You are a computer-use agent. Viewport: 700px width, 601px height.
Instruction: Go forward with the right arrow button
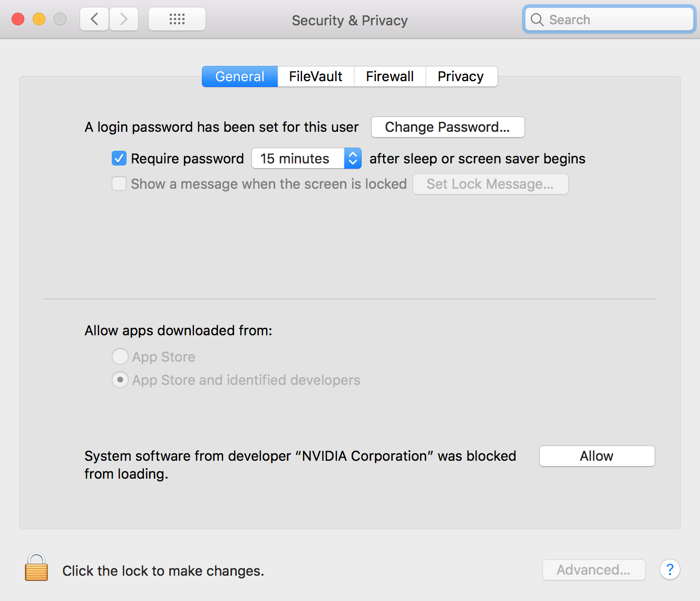click(124, 20)
